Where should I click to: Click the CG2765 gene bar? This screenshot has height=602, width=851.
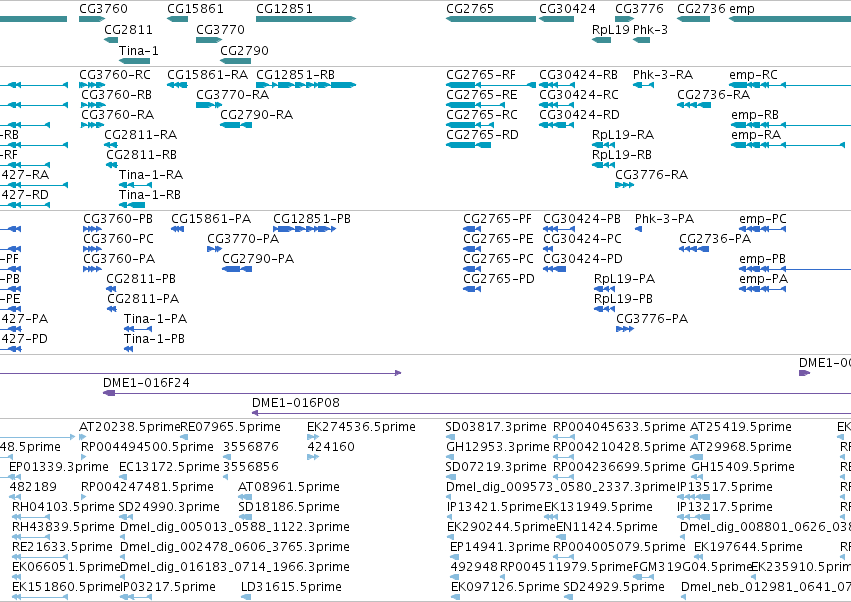[491, 19]
